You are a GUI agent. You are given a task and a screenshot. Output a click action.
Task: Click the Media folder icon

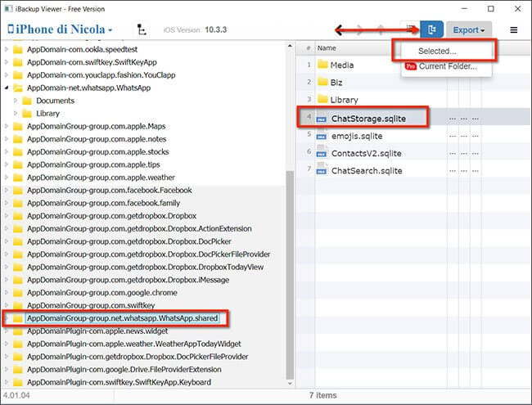[x=322, y=64]
